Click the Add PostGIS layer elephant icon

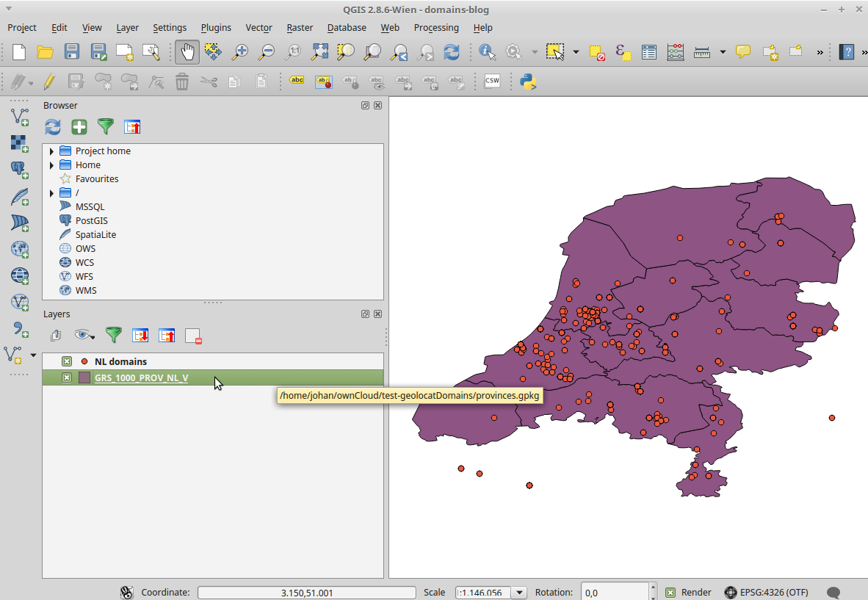point(20,170)
